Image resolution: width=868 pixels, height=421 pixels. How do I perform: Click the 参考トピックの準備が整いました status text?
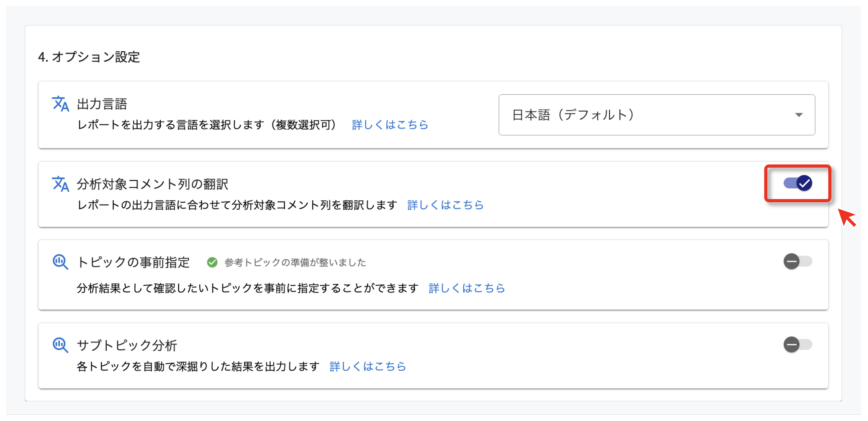[x=294, y=262]
